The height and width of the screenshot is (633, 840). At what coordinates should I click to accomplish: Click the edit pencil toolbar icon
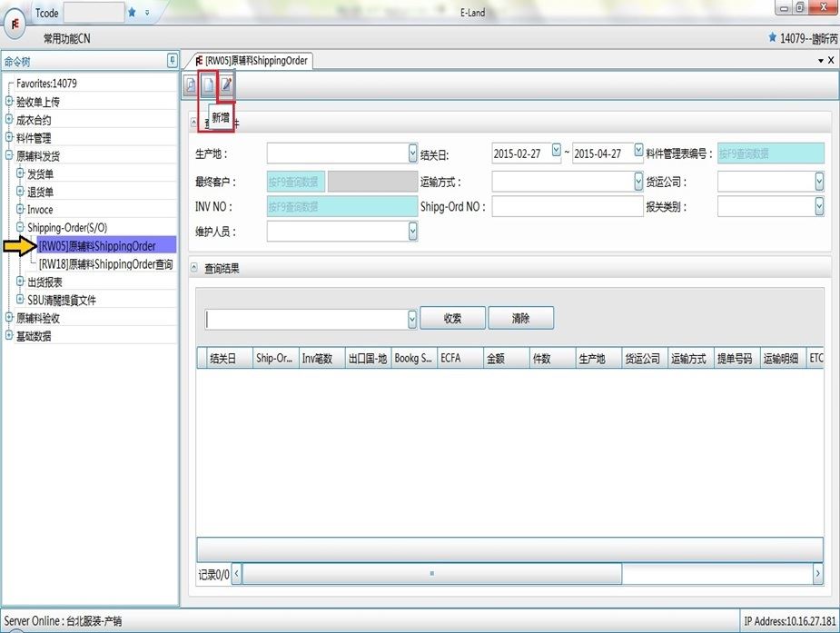pyautogui.click(x=226, y=85)
